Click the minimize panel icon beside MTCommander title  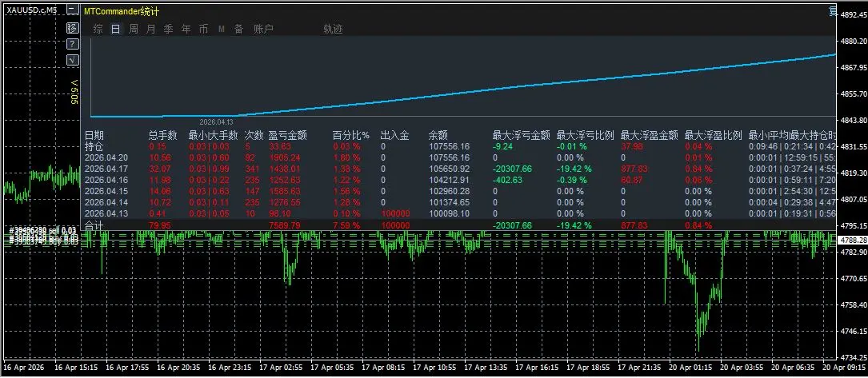point(72,10)
